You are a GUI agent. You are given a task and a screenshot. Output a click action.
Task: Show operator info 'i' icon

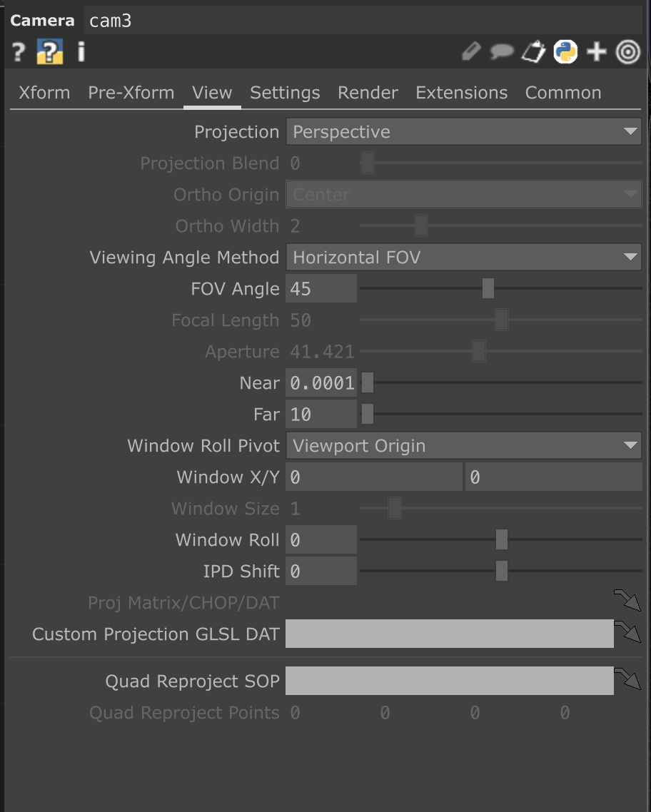tap(81, 52)
